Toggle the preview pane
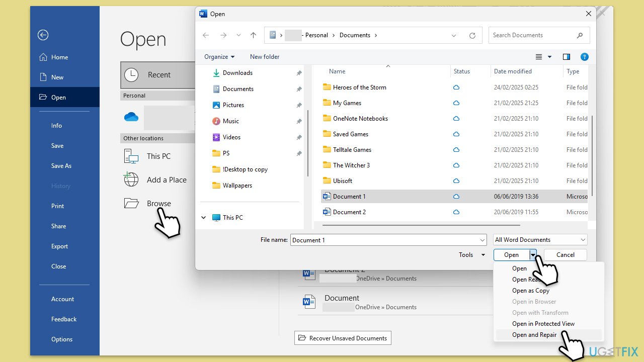Image resolution: width=644 pixels, height=362 pixels. tap(567, 57)
